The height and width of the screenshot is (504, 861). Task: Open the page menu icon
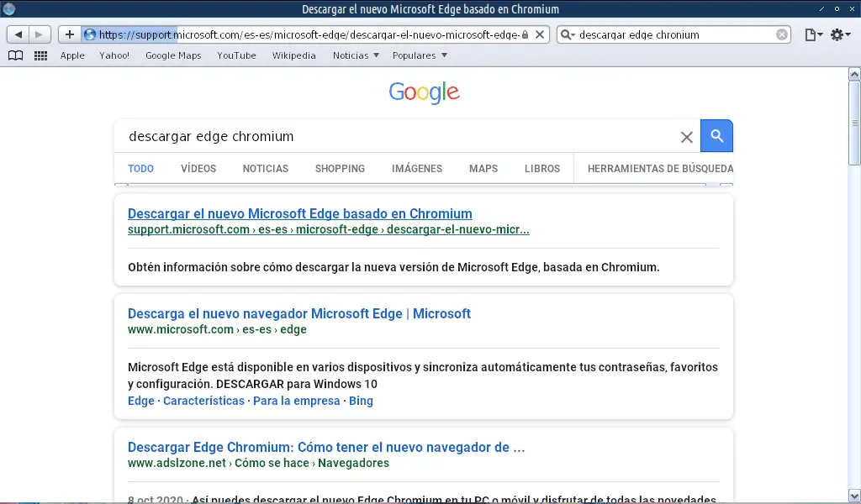[x=813, y=34]
